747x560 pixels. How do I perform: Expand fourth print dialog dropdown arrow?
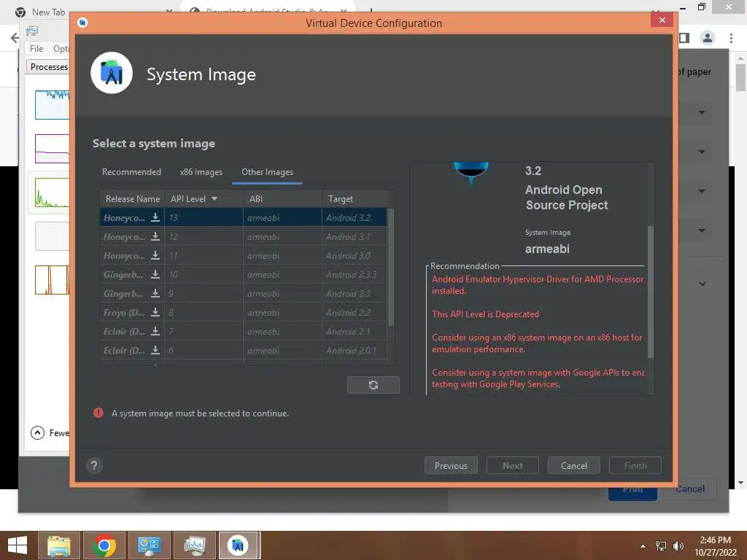click(702, 230)
